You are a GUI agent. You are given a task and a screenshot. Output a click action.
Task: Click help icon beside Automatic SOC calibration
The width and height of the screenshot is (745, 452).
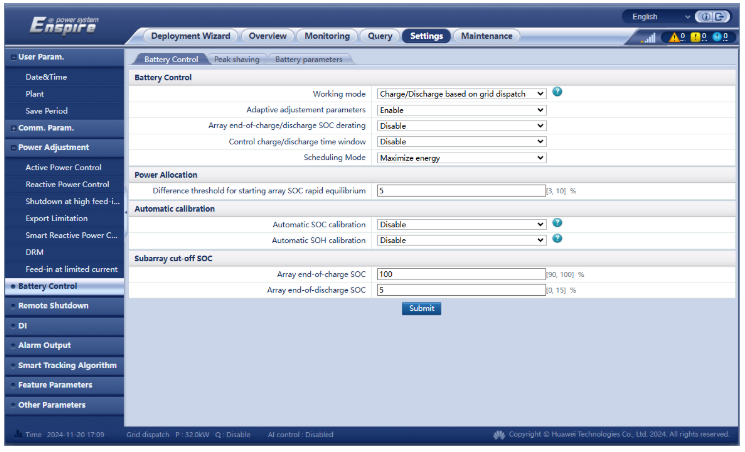pyautogui.click(x=557, y=223)
